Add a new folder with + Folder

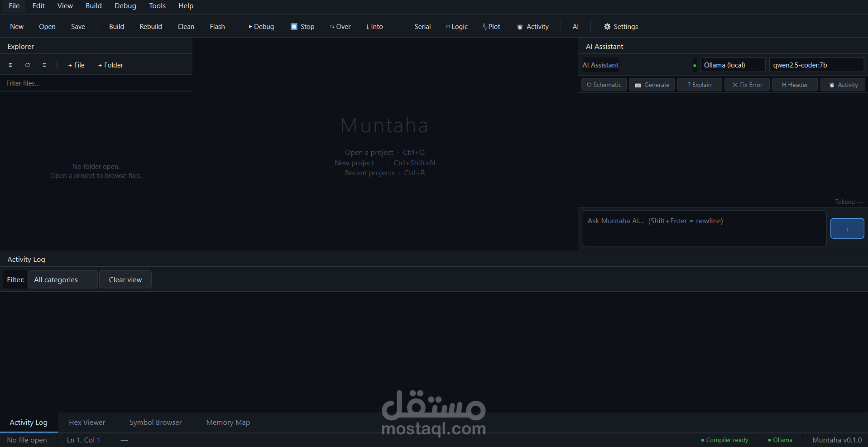click(110, 65)
